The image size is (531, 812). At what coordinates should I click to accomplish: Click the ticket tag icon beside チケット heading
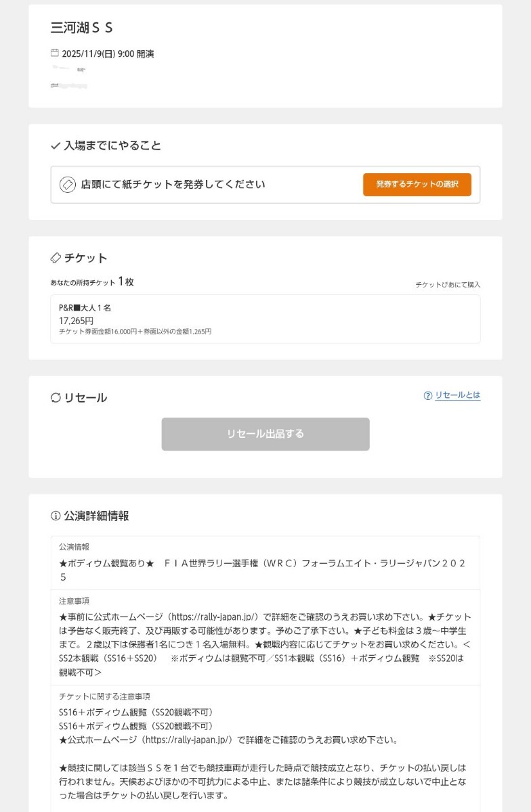pos(56,258)
